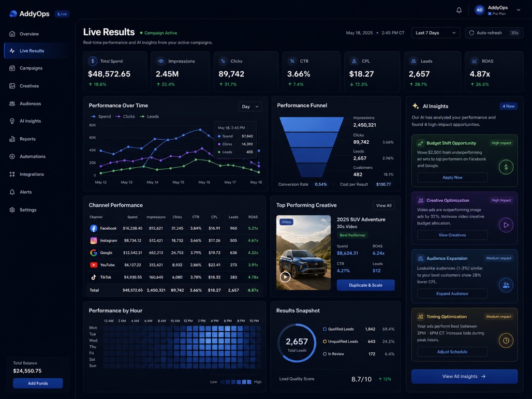This screenshot has height=399, width=532.
Task: Click the percent icon on CTR card
Action: (x=292, y=61)
